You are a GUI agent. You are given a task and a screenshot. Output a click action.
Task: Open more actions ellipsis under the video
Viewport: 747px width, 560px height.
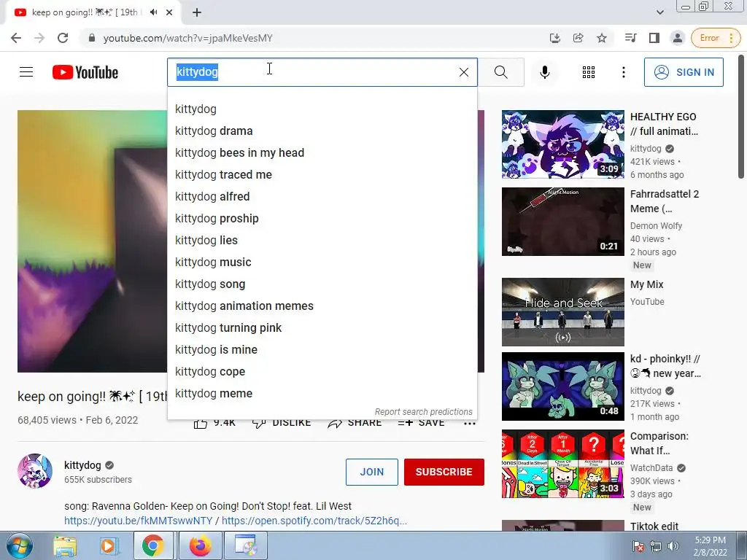click(x=469, y=424)
